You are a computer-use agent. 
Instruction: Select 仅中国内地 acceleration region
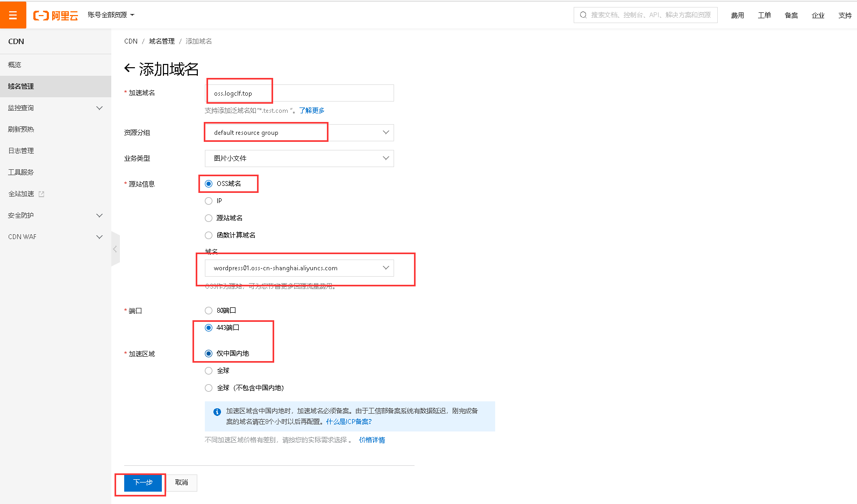tap(209, 354)
